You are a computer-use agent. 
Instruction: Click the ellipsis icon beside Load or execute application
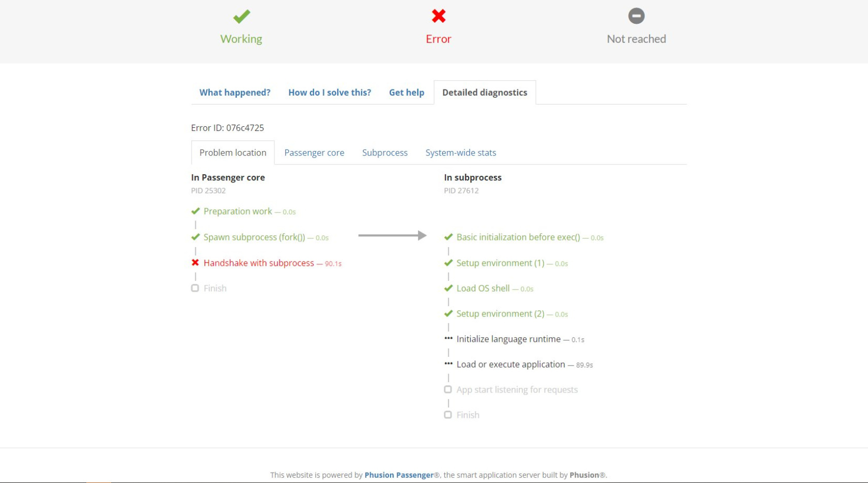click(448, 364)
